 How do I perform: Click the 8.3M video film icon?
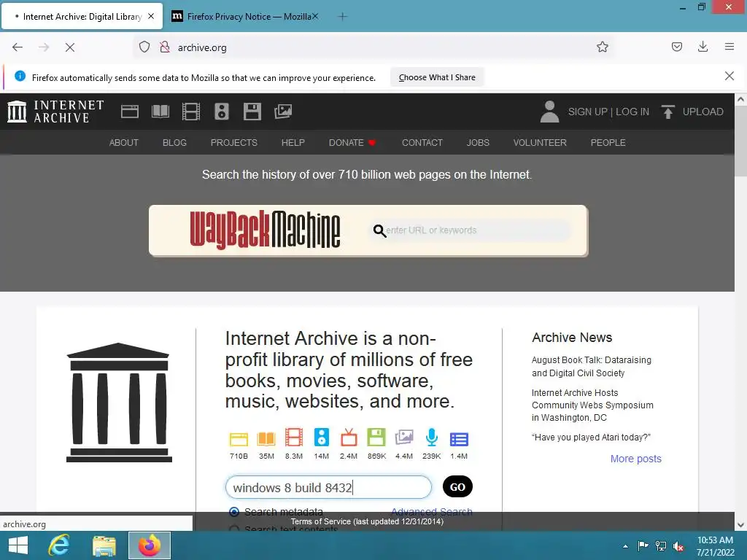[x=294, y=437]
